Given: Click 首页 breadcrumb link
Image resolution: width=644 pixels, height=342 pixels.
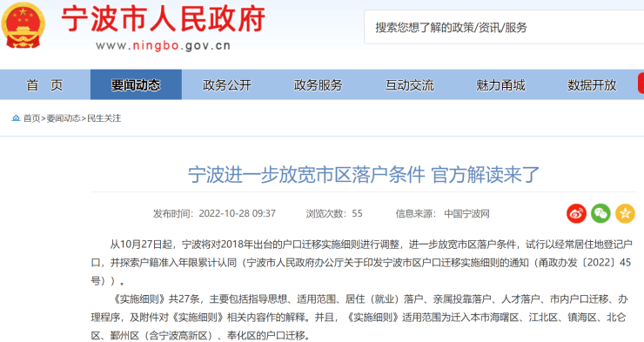Looking at the screenshot, I should [x=31, y=118].
